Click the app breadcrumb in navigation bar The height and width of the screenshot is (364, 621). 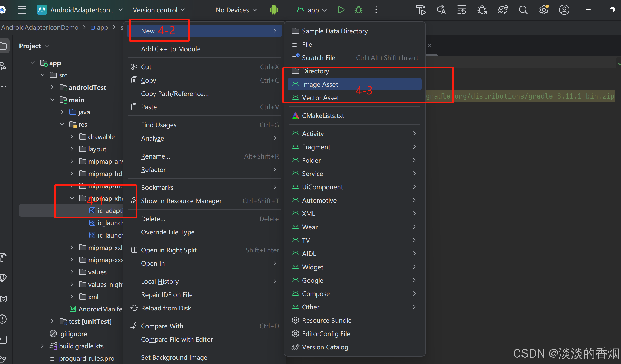pos(103,27)
